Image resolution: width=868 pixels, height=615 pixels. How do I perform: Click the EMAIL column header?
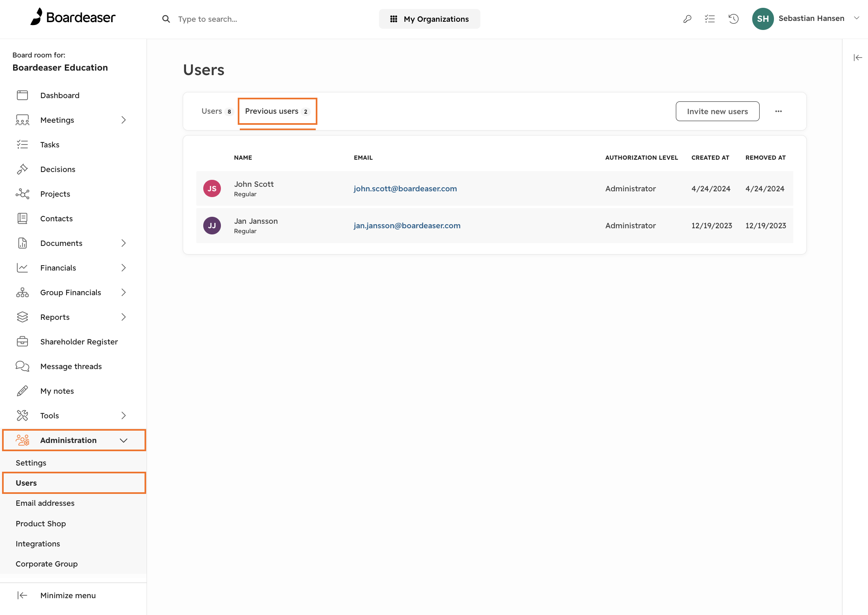click(363, 158)
